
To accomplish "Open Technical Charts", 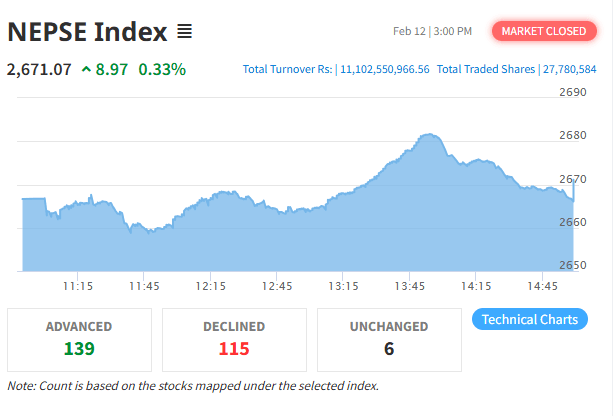I will [x=529, y=320].
